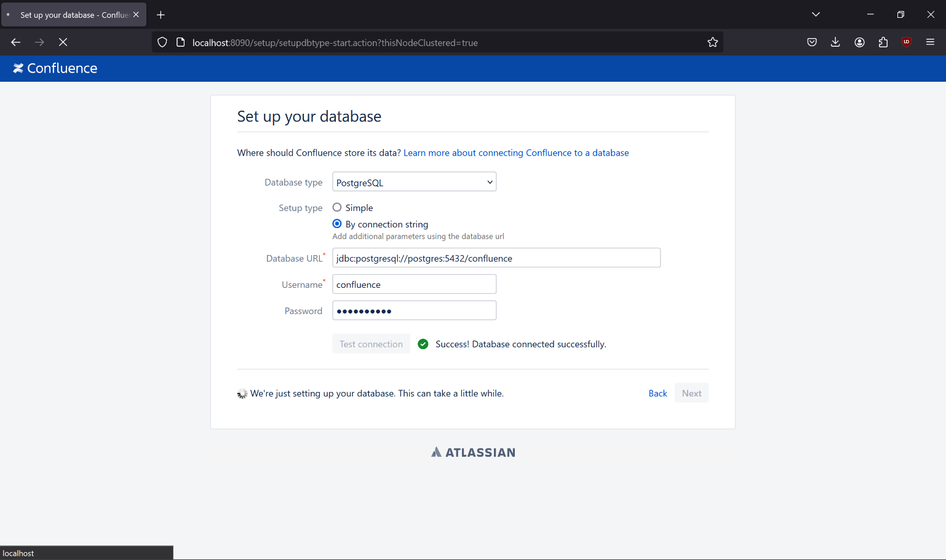Click the page info icon in address bar
This screenshot has height=560, width=946.
(x=181, y=42)
